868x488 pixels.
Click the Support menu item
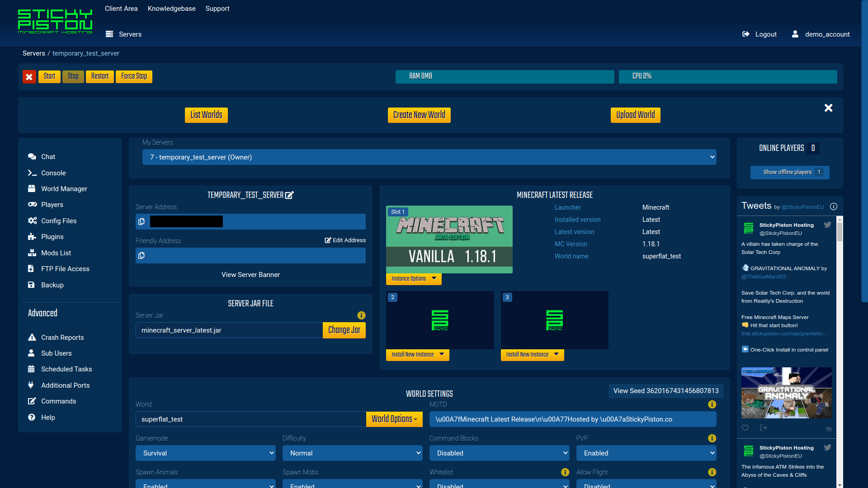(217, 8)
